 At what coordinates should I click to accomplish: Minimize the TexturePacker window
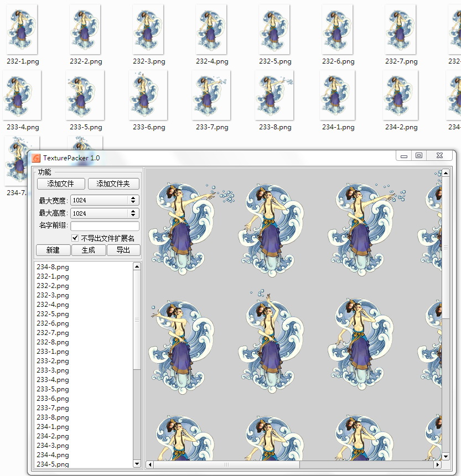[404, 156]
